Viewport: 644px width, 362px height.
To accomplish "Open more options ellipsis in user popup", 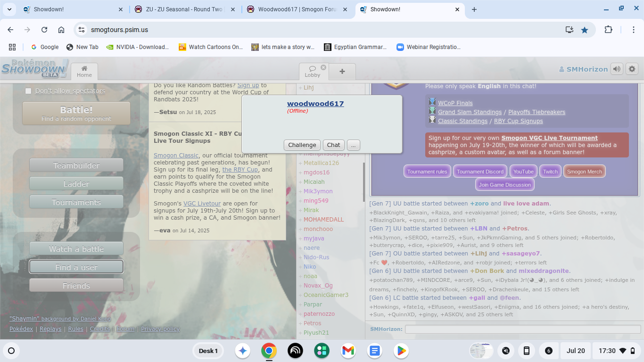I will 353,145.
